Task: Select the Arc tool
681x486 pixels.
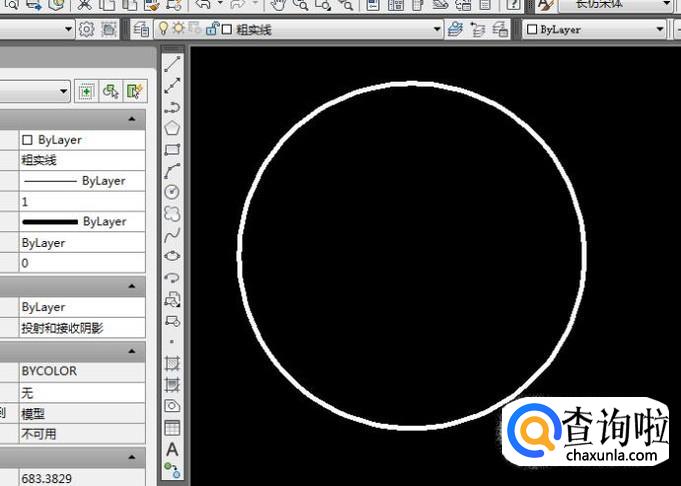Action: pyautogui.click(x=172, y=171)
